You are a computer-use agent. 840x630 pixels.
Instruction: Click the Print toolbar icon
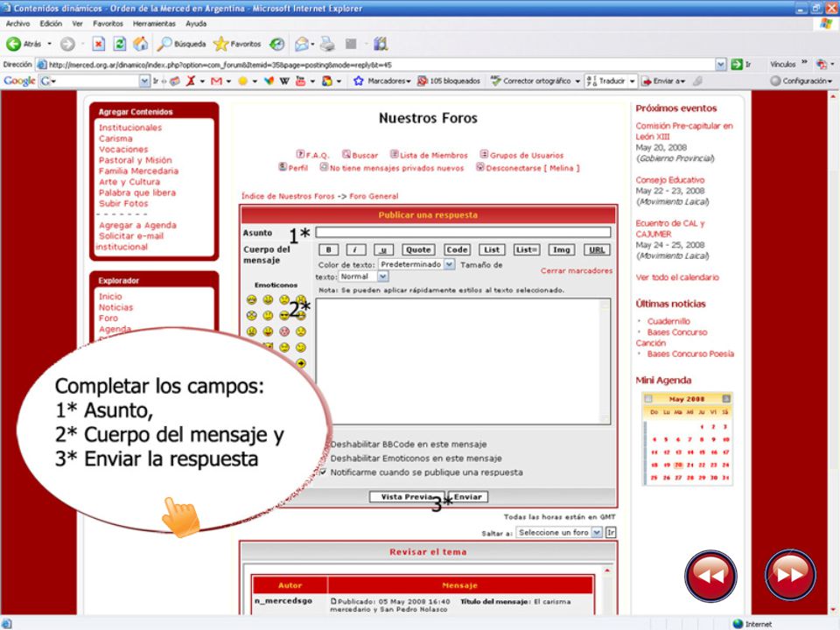(326, 44)
